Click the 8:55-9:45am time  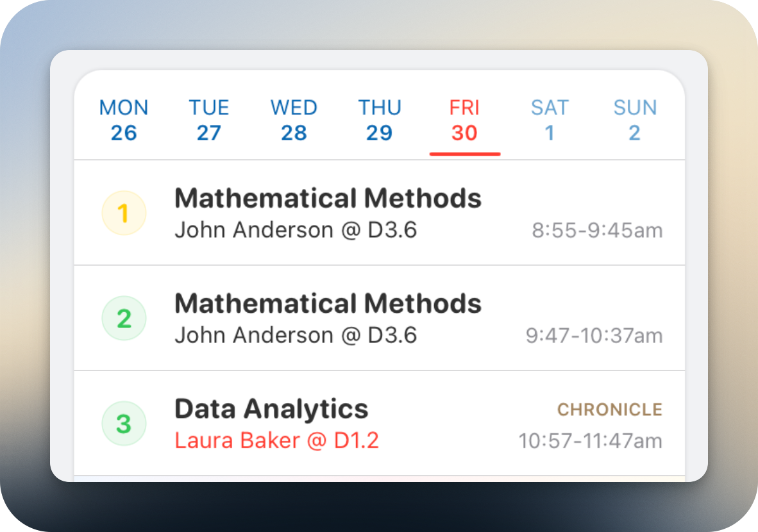point(597,230)
